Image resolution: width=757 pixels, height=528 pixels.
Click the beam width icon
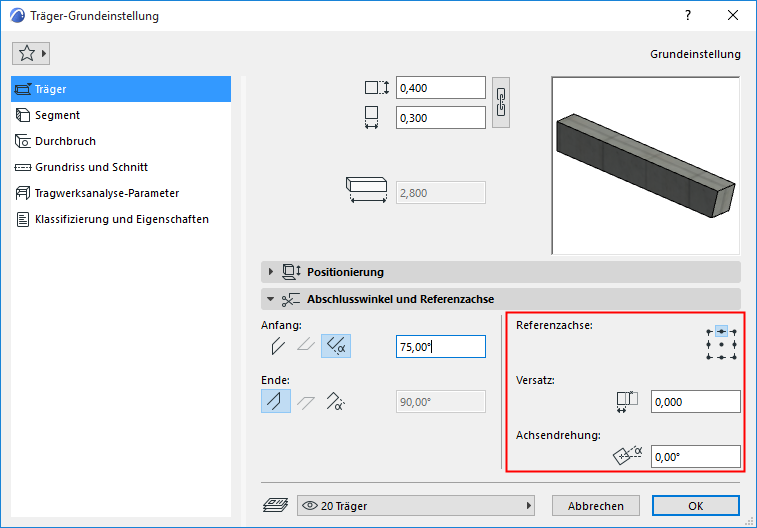tap(371, 117)
